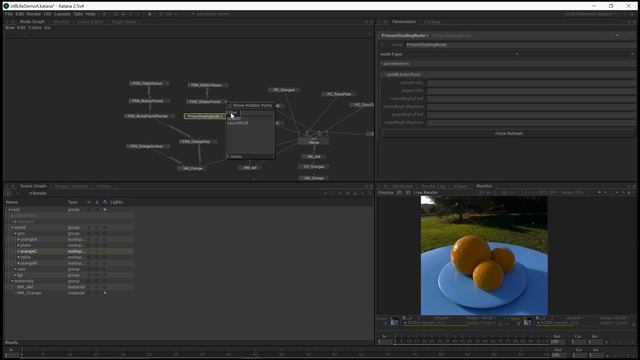The image size is (640, 360).
Task: Select the PC_OrangeA node
Action: click(284, 90)
